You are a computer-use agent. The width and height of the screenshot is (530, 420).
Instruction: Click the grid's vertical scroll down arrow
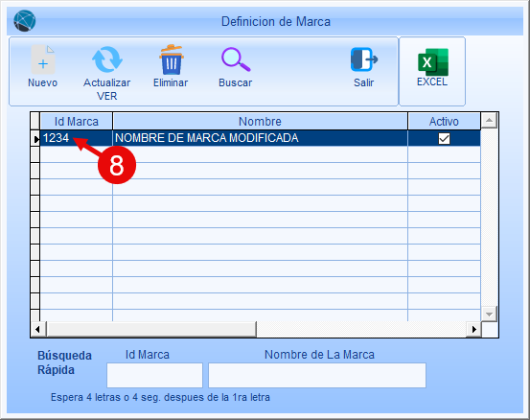click(x=489, y=314)
